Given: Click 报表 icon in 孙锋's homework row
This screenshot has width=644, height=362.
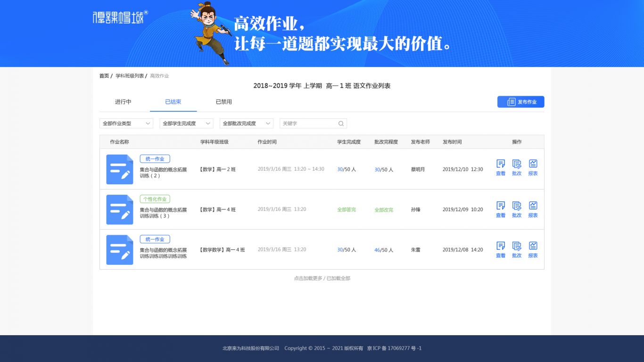Looking at the screenshot, I should click(533, 206).
